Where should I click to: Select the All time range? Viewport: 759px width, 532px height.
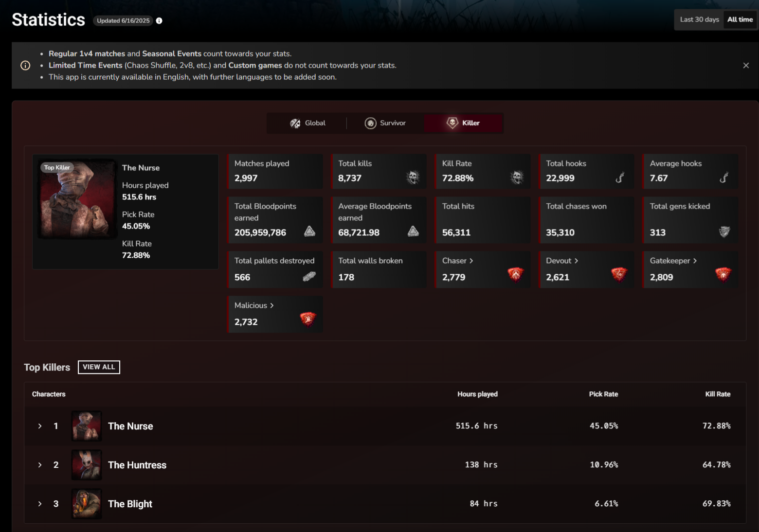(740, 19)
